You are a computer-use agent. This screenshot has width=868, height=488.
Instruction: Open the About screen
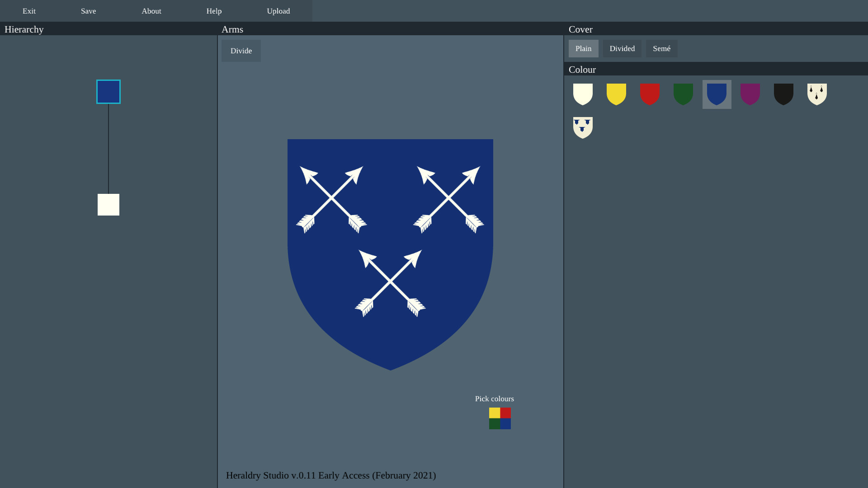(151, 11)
